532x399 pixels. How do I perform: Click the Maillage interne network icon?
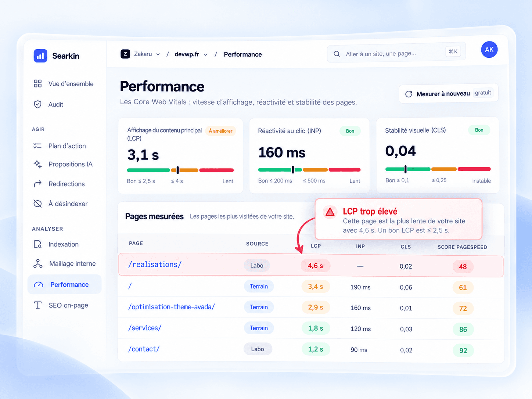38,263
